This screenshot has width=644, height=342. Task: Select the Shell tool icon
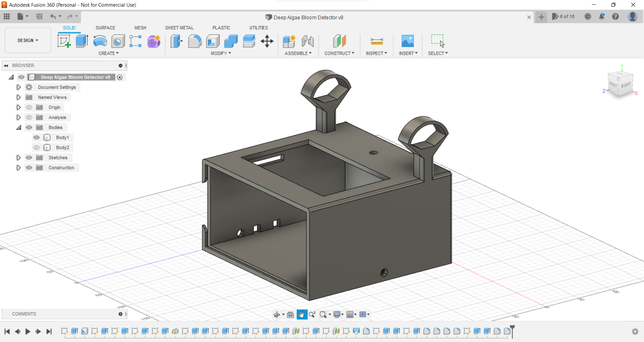coord(213,41)
